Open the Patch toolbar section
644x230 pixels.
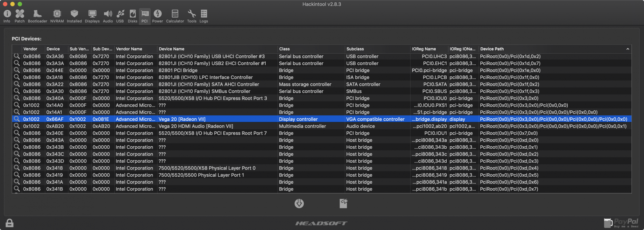click(20, 16)
